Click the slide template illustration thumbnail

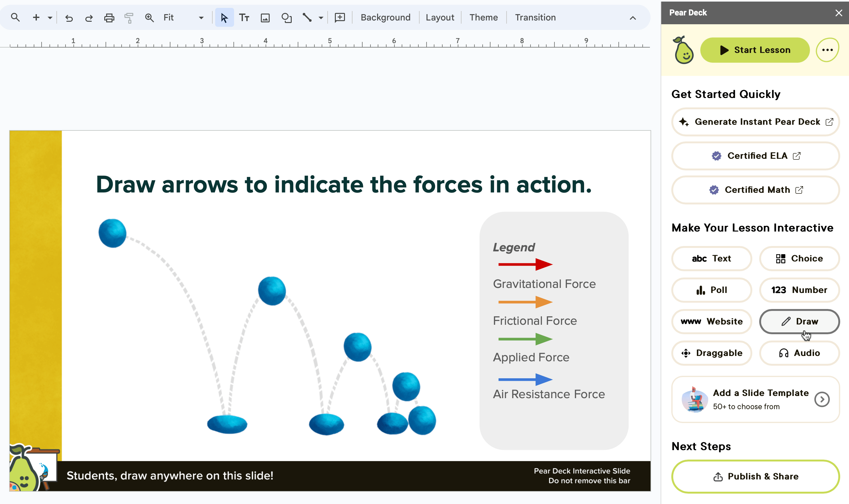(695, 399)
